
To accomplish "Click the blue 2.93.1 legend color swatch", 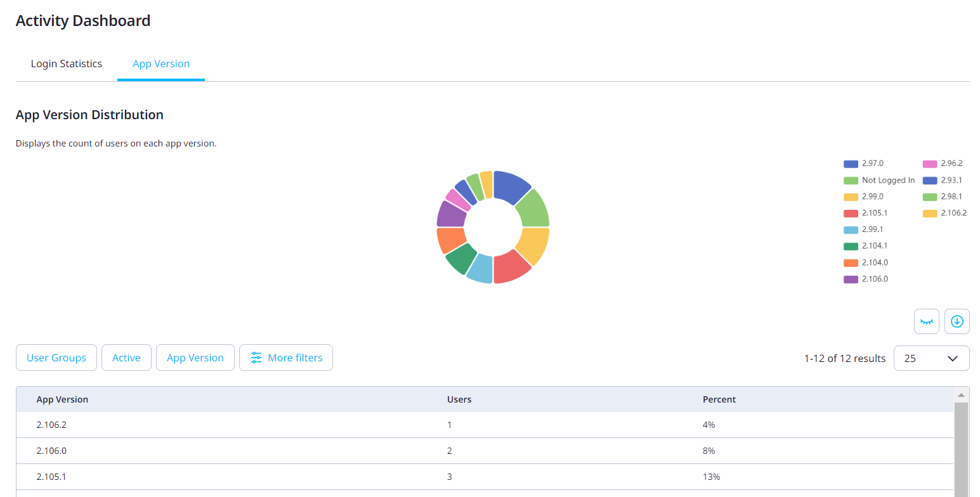I will click(x=929, y=180).
